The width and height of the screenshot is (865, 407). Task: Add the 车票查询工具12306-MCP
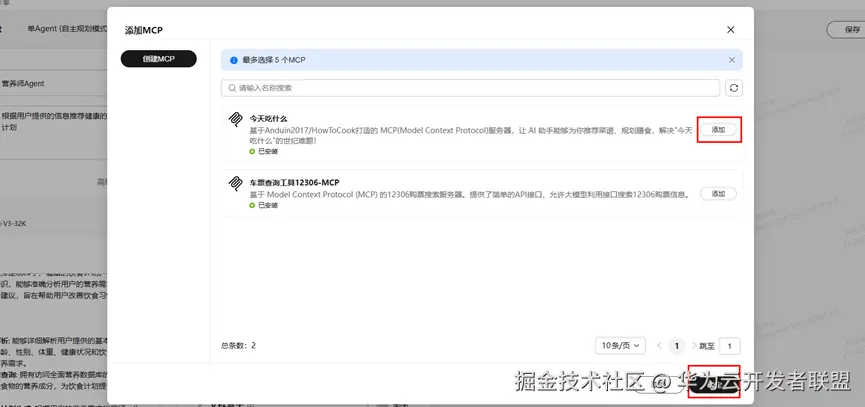click(x=718, y=194)
